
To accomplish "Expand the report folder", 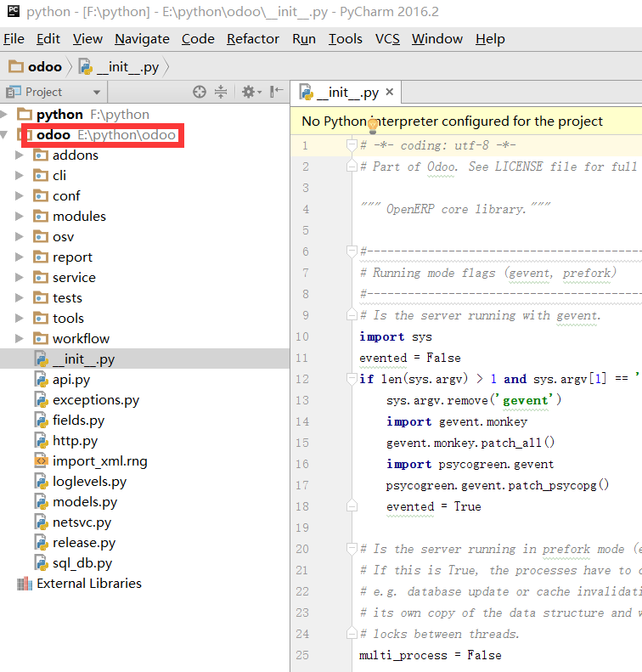I will coord(20,257).
